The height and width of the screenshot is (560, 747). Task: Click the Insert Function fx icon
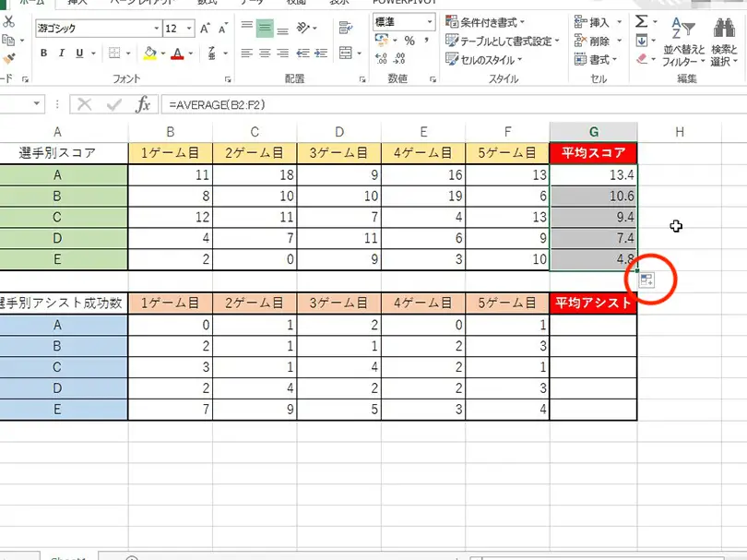(x=143, y=104)
